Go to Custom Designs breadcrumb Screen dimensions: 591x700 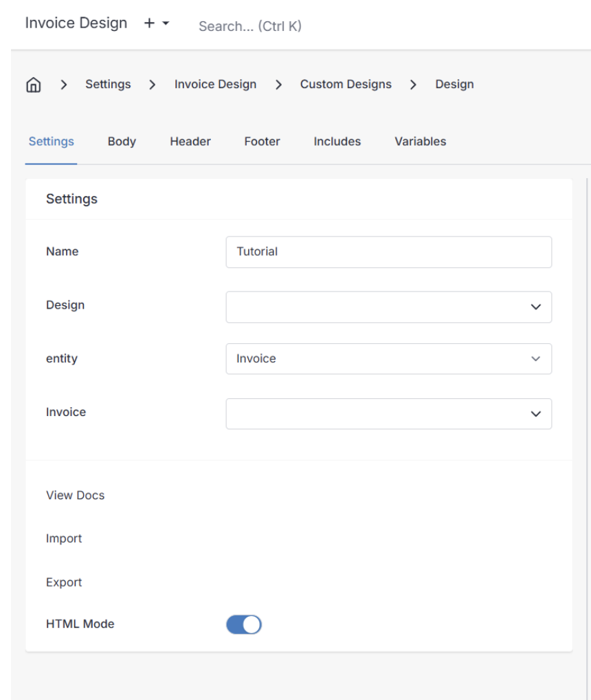(x=346, y=85)
